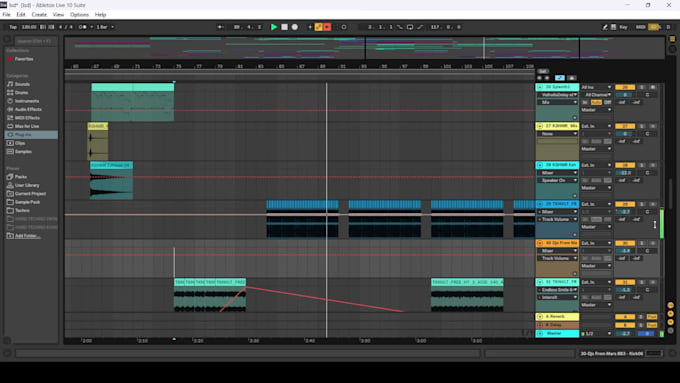The image size is (680, 383).
Task: Toggle the Loop switch in transport
Action: pos(410,27)
